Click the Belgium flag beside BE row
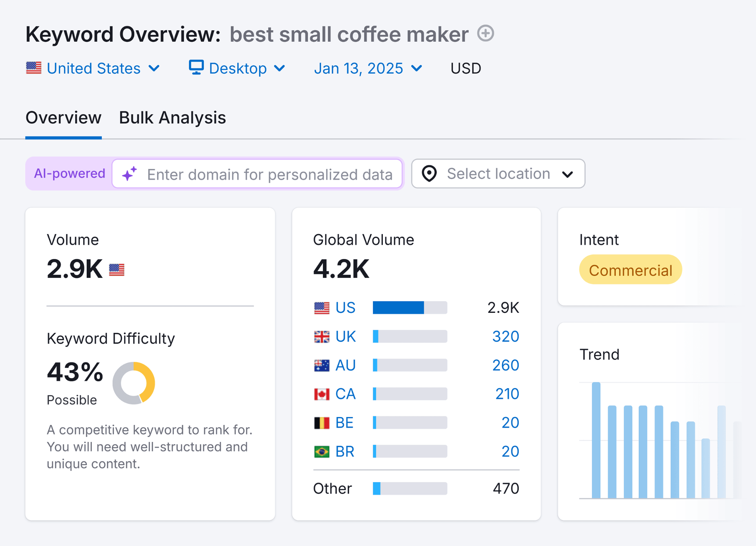Screen dimensions: 756x546 click(322, 422)
